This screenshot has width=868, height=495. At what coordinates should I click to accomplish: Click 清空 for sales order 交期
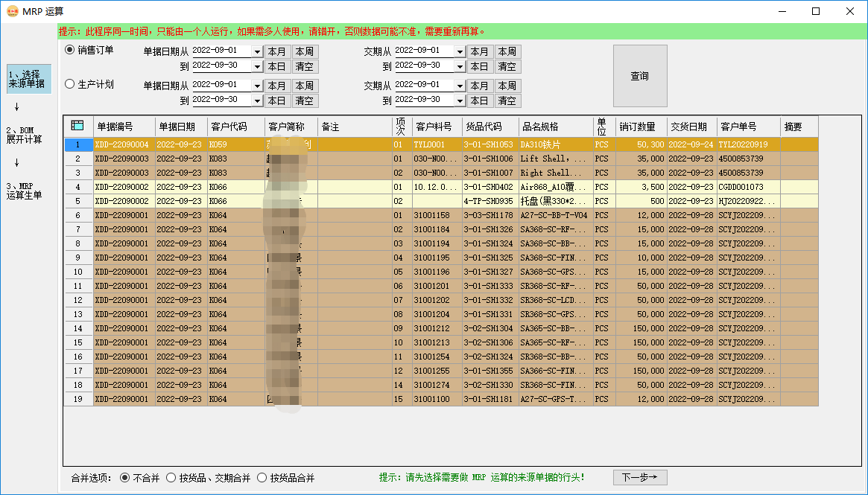click(x=507, y=67)
